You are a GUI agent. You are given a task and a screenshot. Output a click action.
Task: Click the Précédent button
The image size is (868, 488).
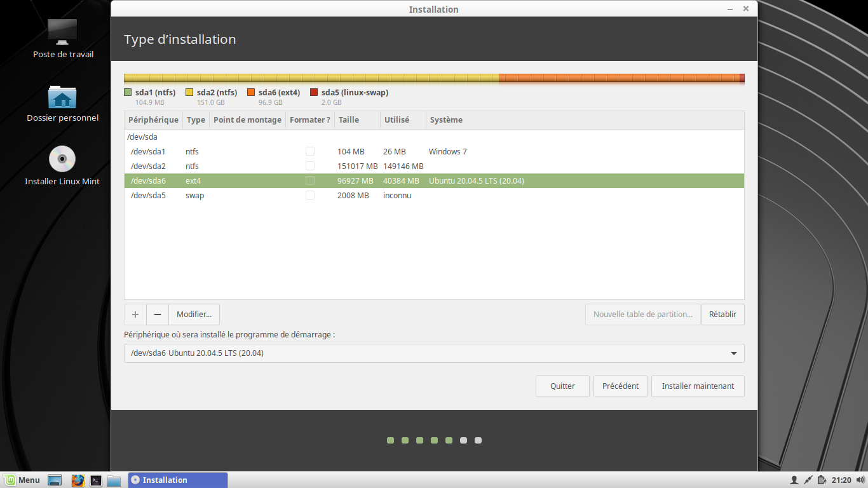620,386
